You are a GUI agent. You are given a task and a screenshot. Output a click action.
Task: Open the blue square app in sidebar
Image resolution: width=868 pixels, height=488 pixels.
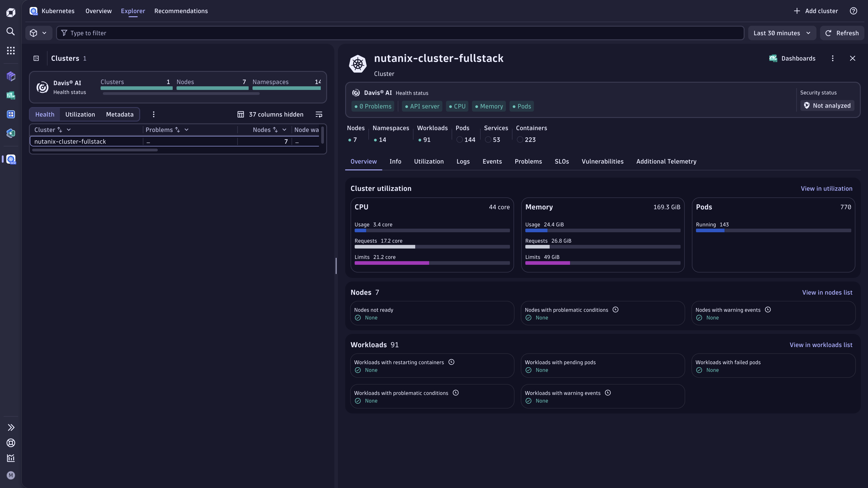11,114
